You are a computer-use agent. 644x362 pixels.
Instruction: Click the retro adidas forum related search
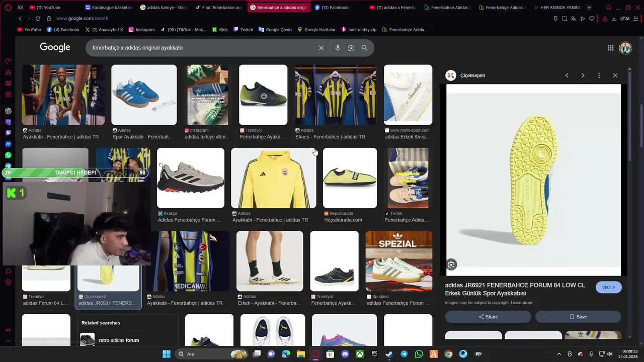[x=119, y=340]
